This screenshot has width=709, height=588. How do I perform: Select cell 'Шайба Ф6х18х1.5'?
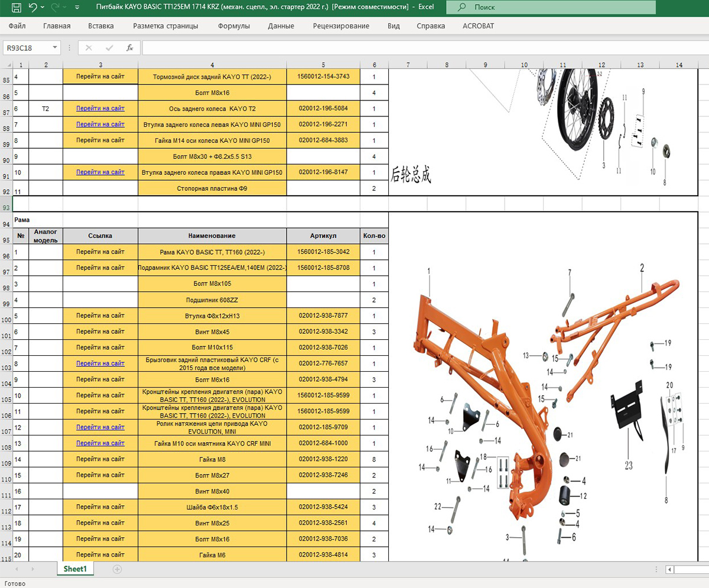[212, 507]
